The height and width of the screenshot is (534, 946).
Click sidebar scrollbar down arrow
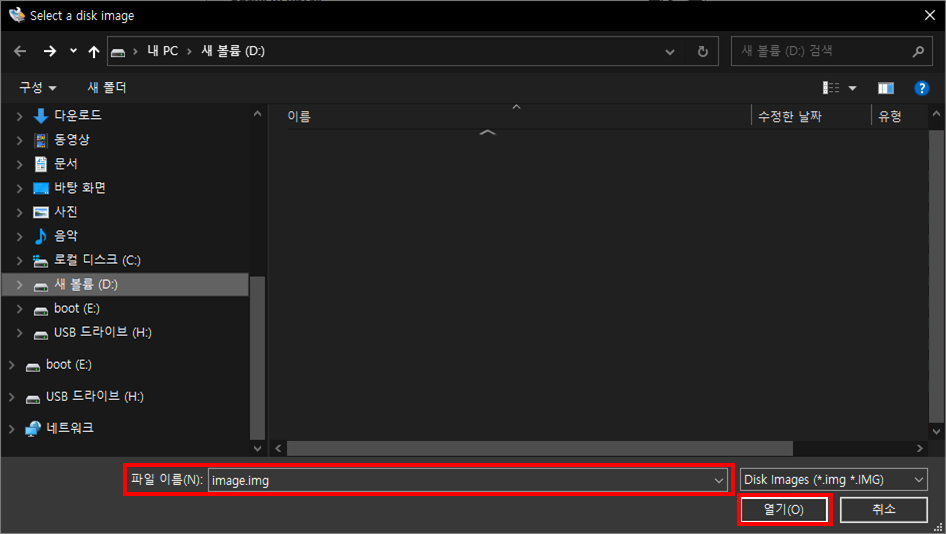pyautogui.click(x=258, y=448)
